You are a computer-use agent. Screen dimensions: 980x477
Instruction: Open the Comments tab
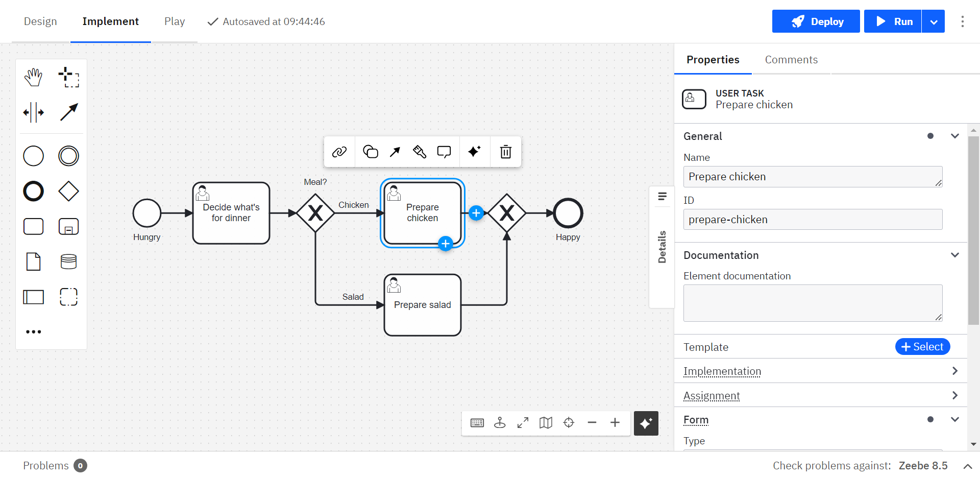(791, 60)
